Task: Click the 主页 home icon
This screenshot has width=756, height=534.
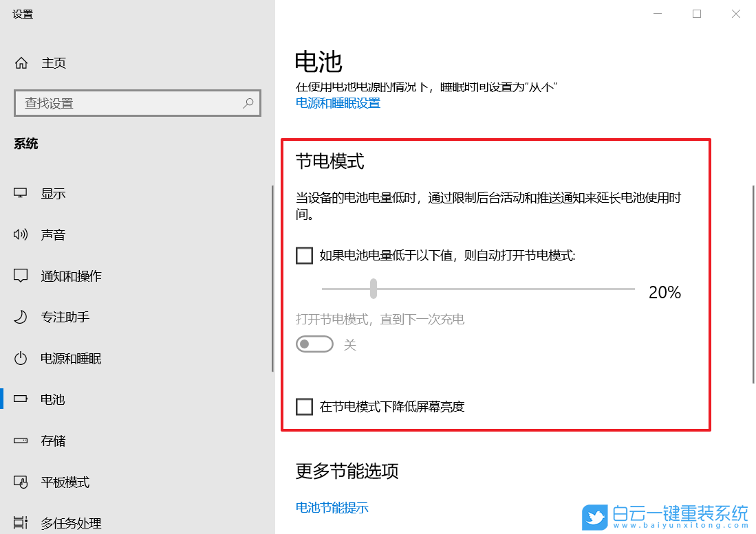Action: pos(21,63)
